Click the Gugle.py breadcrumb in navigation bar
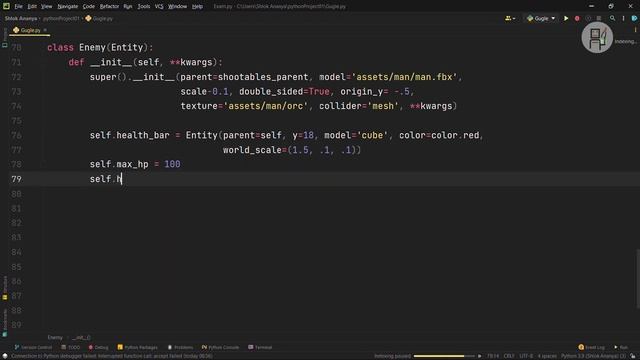The image size is (640, 360). tap(99, 18)
